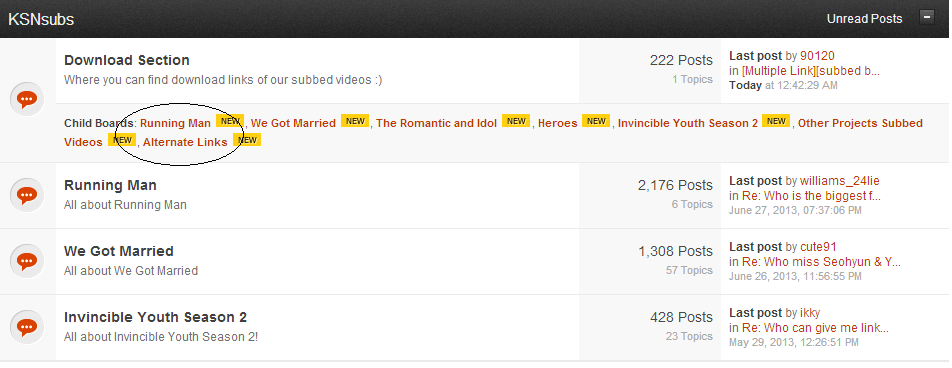Open Invincible Youth Season 2 child board link
This screenshot has height=368, width=952.
tap(688, 123)
